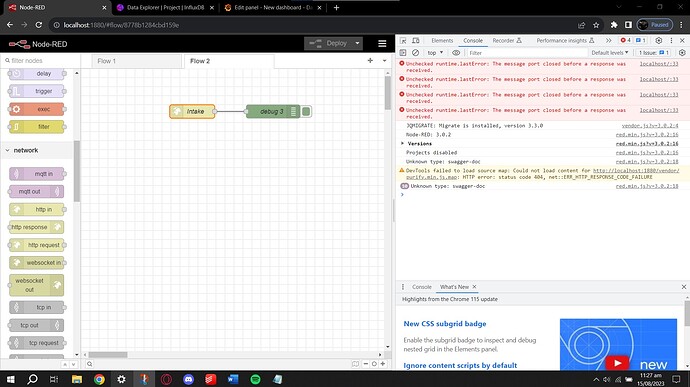Select the websocket out node
This screenshot has width=690, height=387.
pyautogui.click(x=37, y=285)
